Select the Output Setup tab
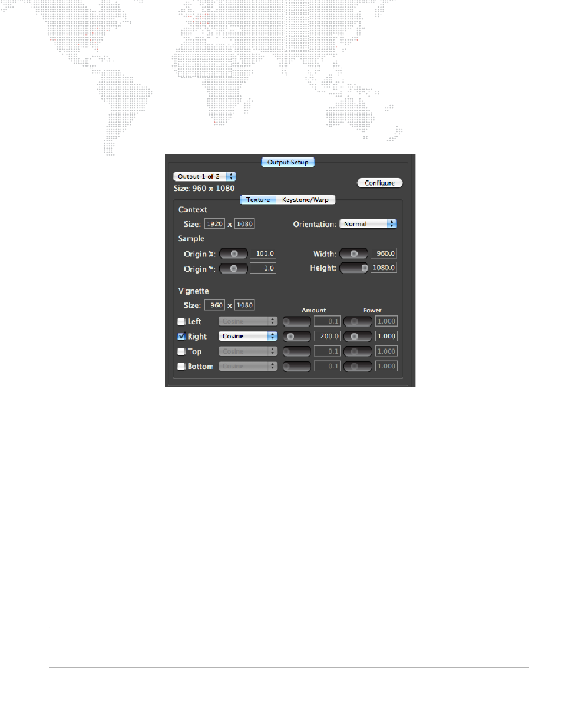 click(288, 162)
